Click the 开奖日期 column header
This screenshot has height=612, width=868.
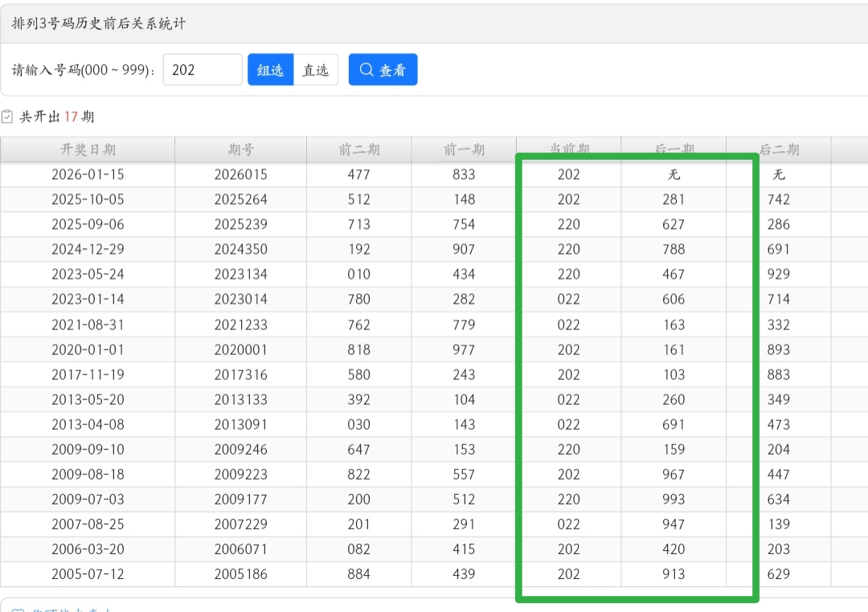tap(88, 149)
